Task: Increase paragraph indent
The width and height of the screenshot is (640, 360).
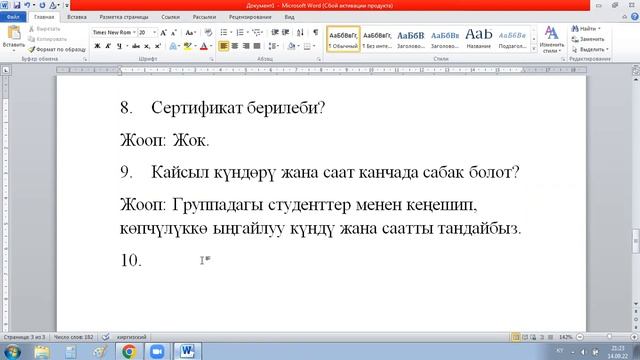Action: 286,32
